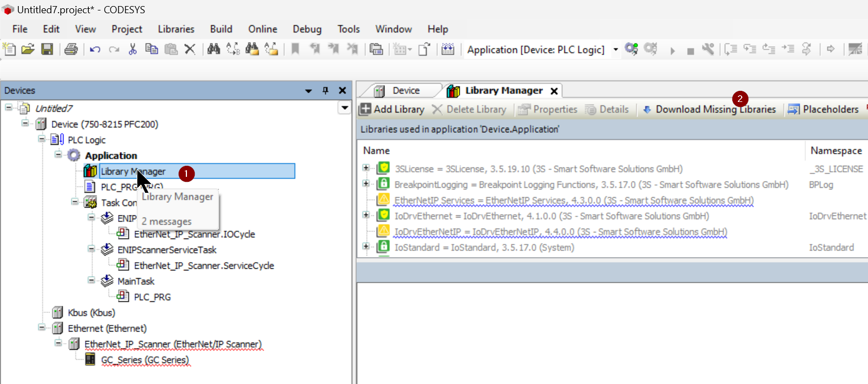Collapse the EtherNet_IP_Scanner node
The image size is (868, 384).
coord(58,343)
